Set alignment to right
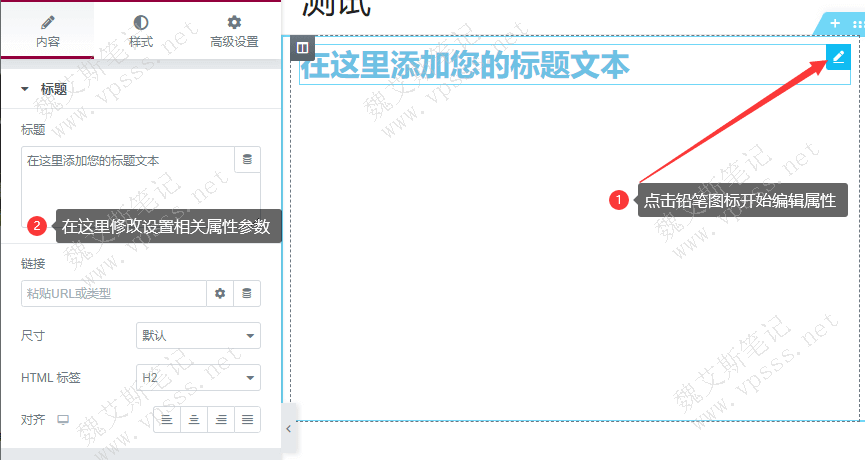The height and width of the screenshot is (460, 865). click(221, 420)
